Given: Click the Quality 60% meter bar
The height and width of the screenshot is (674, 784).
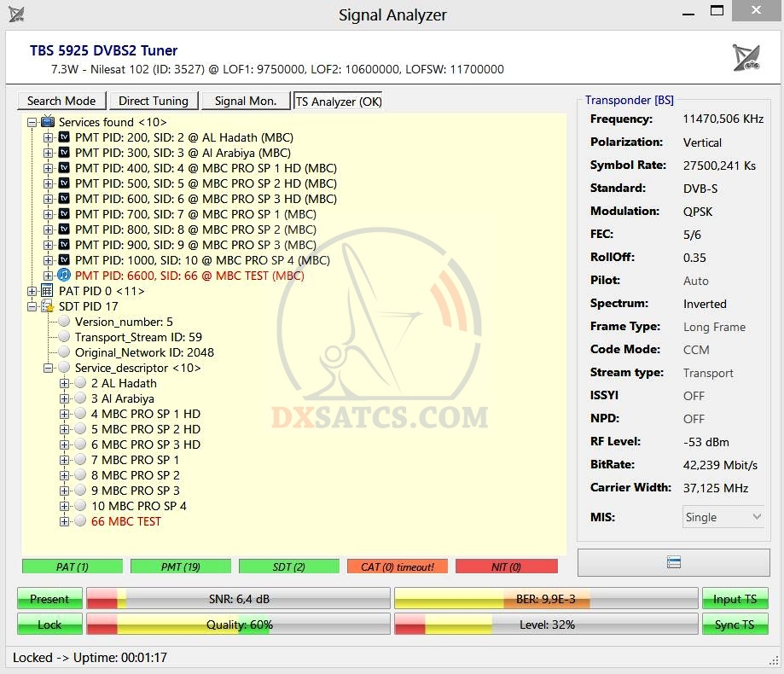Looking at the screenshot, I should tap(239, 624).
